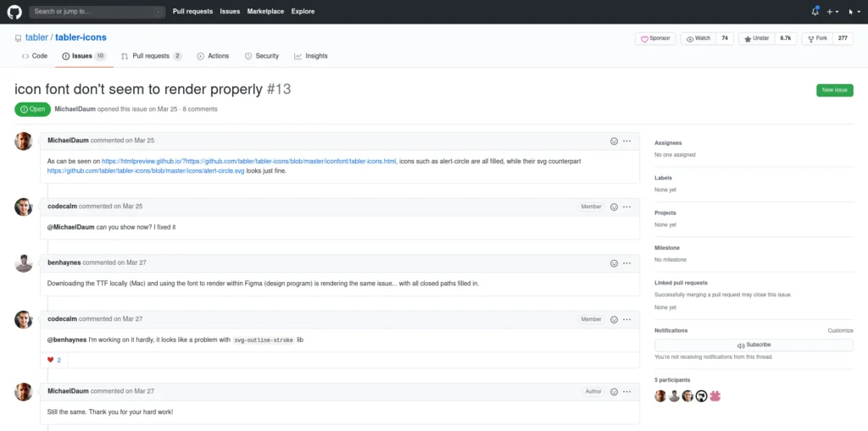The height and width of the screenshot is (431, 868).
Task: Open the alert-circle.svg GitHub link
Action: [x=146, y=171]
